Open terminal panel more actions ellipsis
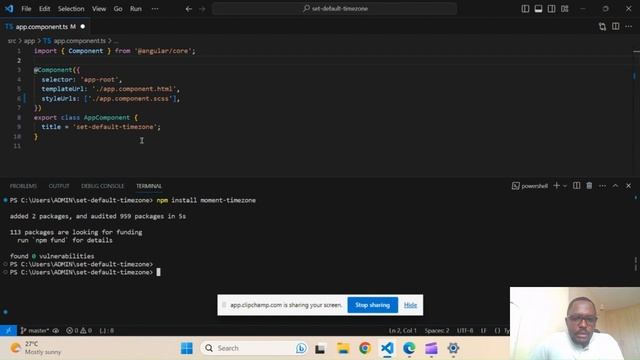640x360 pixels. [602, 186]
